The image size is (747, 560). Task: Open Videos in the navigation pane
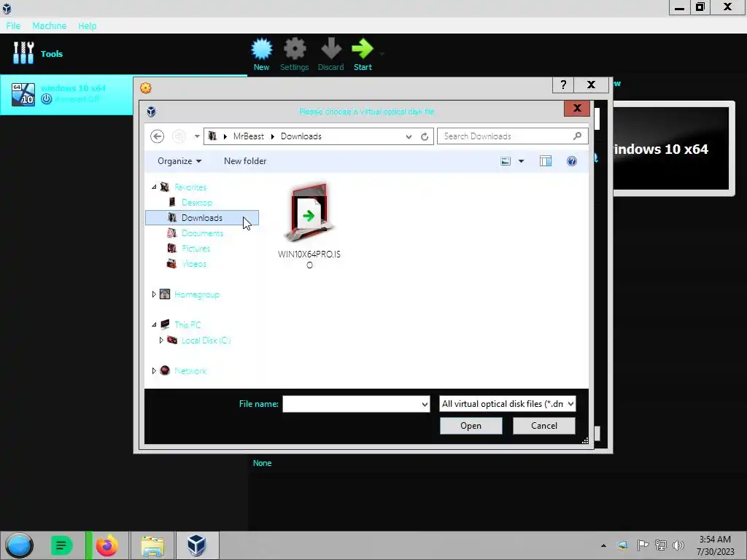193,263
